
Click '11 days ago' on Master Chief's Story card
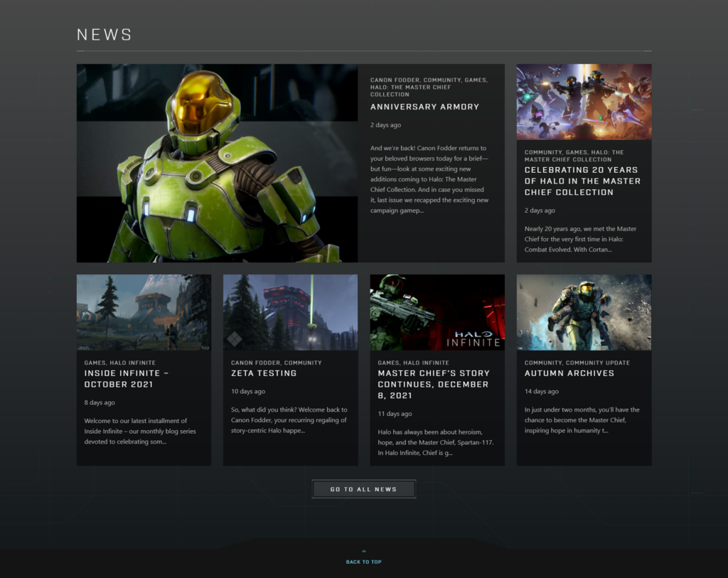[395, 414]
